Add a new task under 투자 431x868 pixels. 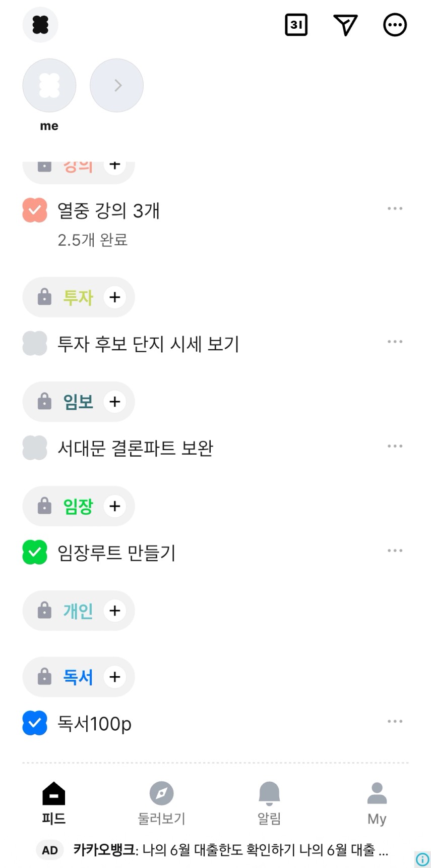(x=115, y=297)
